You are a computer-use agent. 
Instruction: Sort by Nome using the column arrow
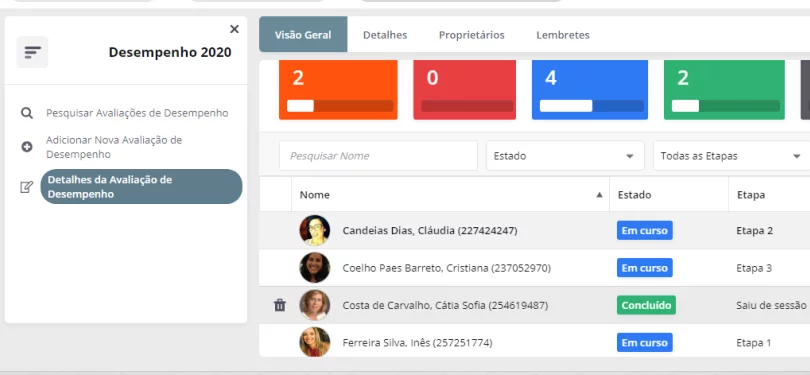599,195
